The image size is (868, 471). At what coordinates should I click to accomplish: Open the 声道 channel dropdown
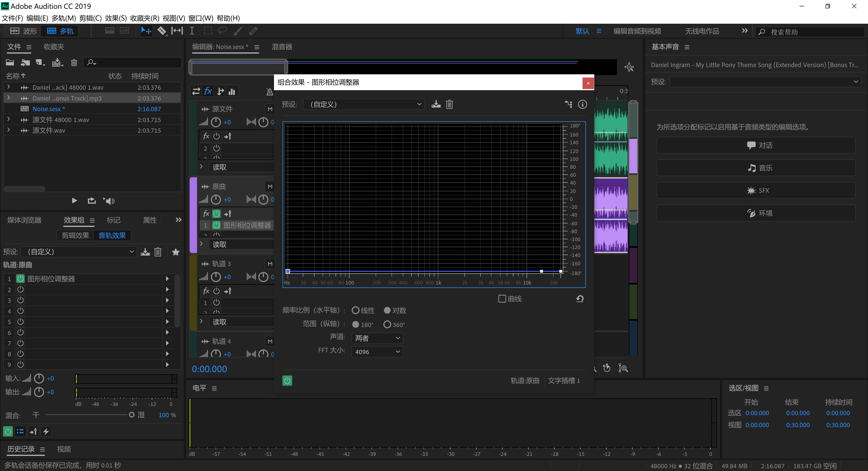(x=377, y=338)
